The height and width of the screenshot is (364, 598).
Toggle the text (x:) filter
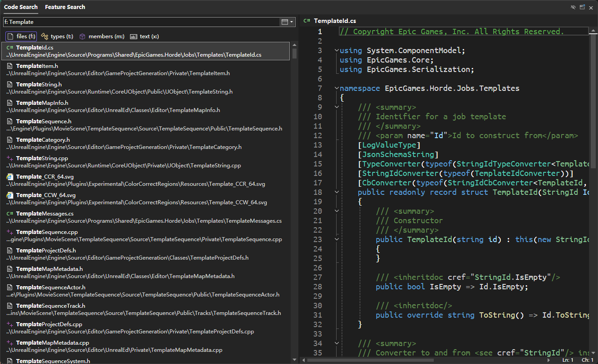[x=144, y=36]
